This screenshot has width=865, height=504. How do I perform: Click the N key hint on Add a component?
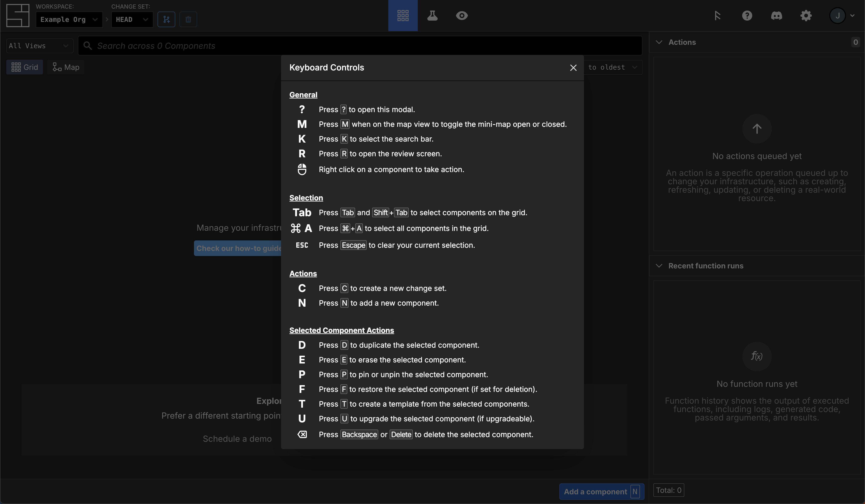pyautogui.click(x=635, y=492)
